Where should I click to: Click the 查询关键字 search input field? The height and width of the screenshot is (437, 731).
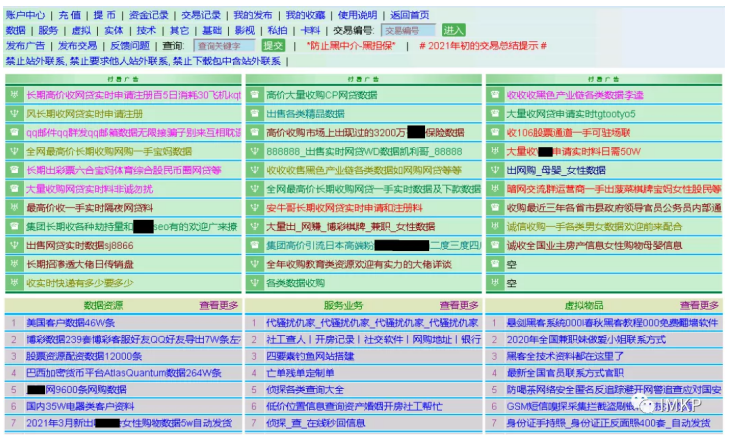(x=224, y=46)
